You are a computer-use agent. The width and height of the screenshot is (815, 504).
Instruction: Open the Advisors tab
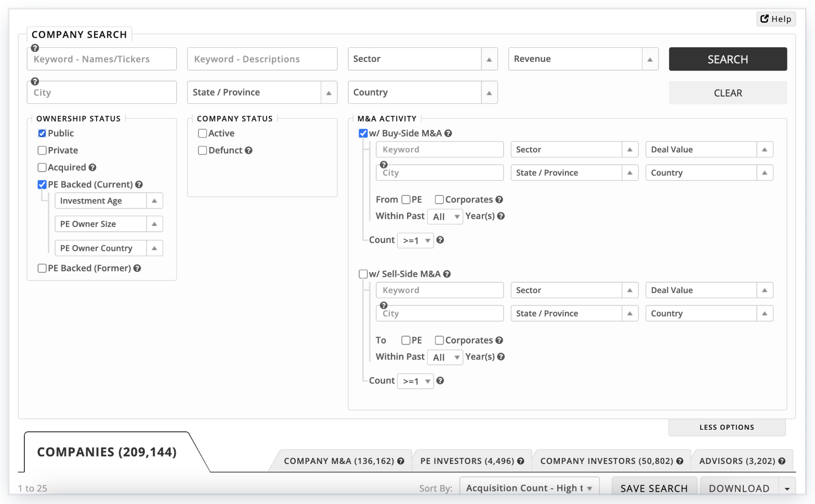737,461
